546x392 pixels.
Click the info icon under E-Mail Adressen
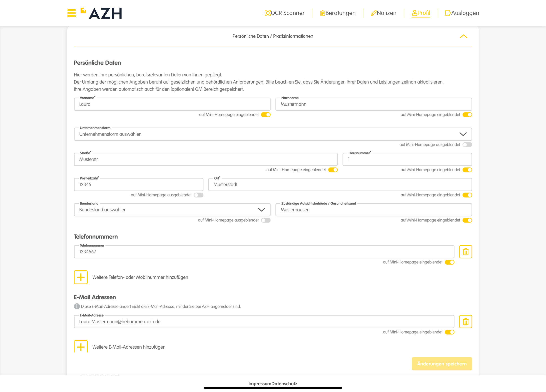coord(77,306)
